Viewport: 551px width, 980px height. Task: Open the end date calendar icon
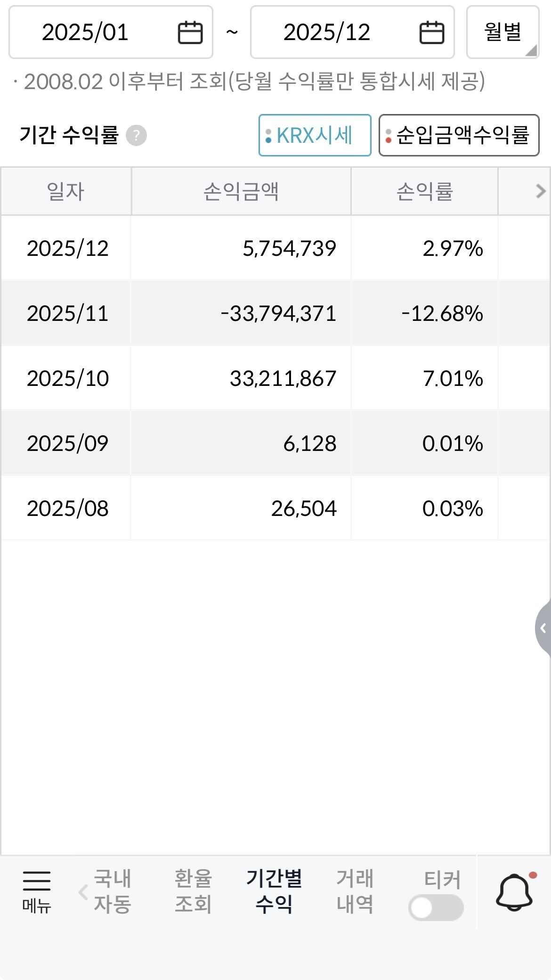[432, 33]
